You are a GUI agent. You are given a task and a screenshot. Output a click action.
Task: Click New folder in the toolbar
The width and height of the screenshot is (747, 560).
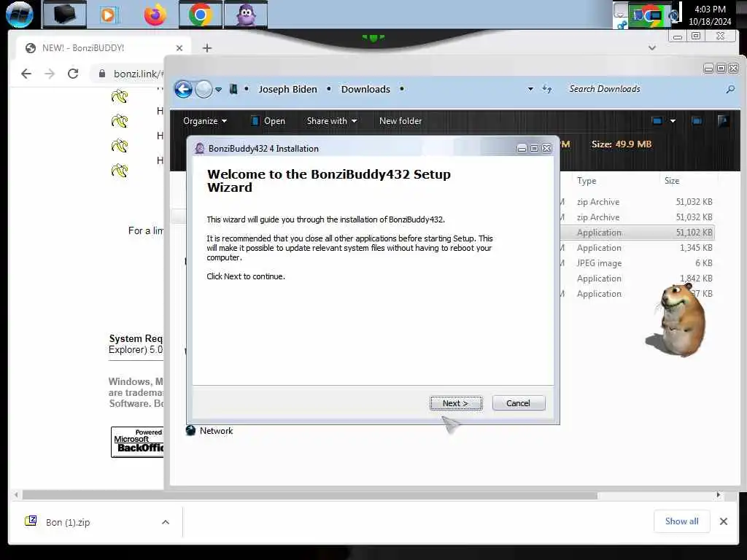(400, 121)
